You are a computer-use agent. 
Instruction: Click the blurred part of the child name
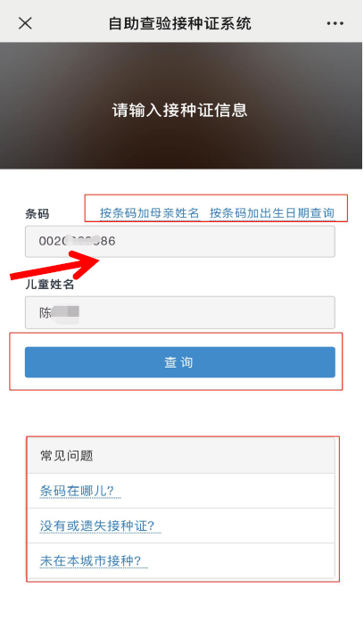pos(66,313)
